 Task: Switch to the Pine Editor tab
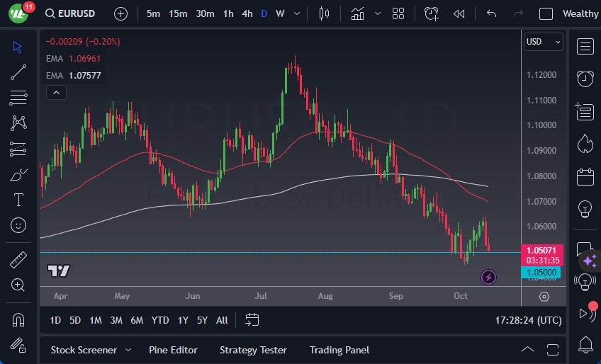click(x=173, y=350)
